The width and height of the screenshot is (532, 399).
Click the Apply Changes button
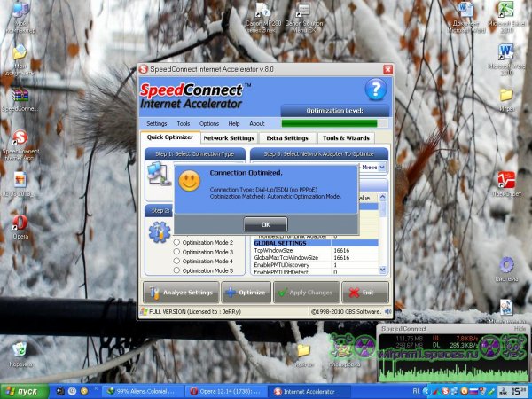coord(307,292)
